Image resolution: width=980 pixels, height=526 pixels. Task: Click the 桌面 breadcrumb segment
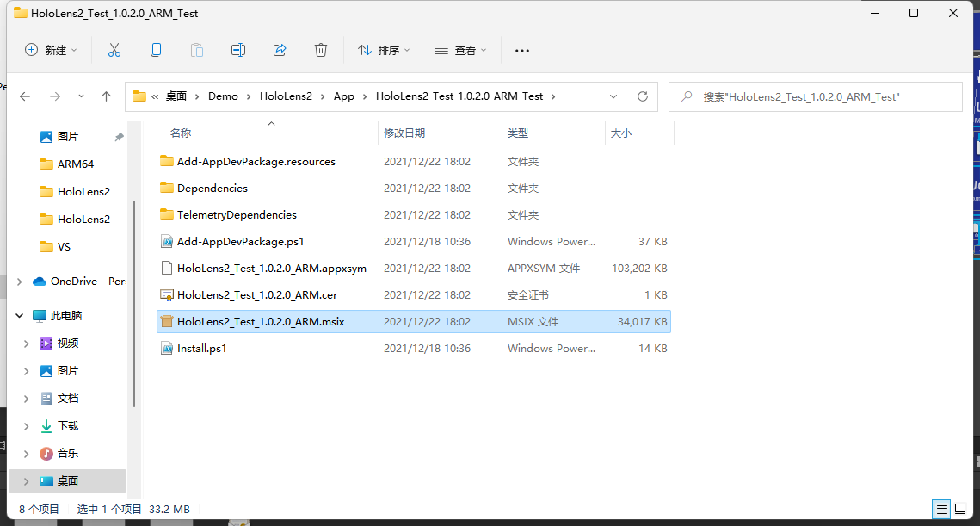point(176,96)
